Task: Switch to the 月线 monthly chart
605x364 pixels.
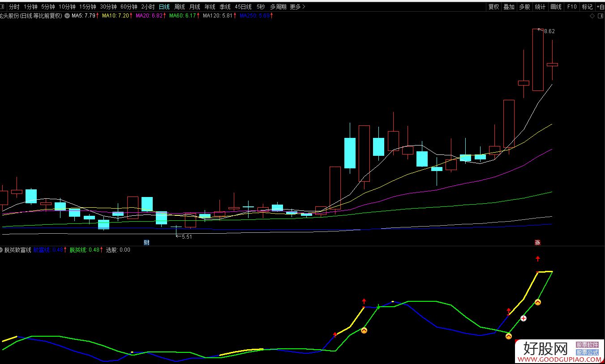Action: click(x=195, y=7)
